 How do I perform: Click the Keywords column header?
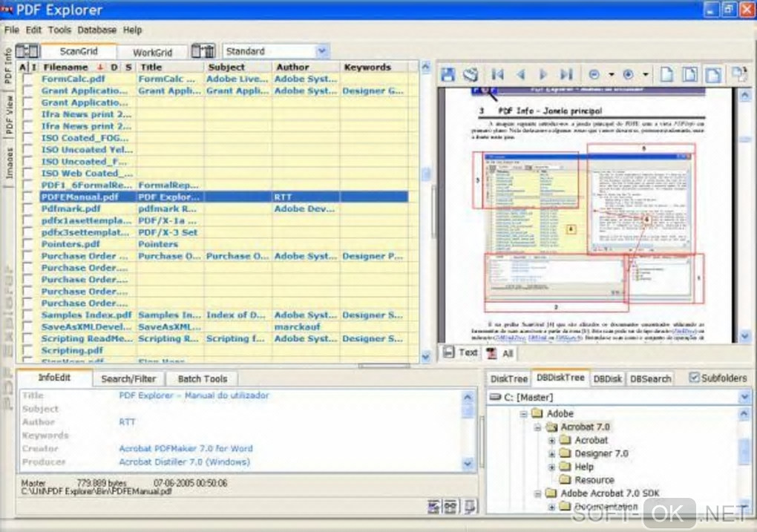point(374,67)
